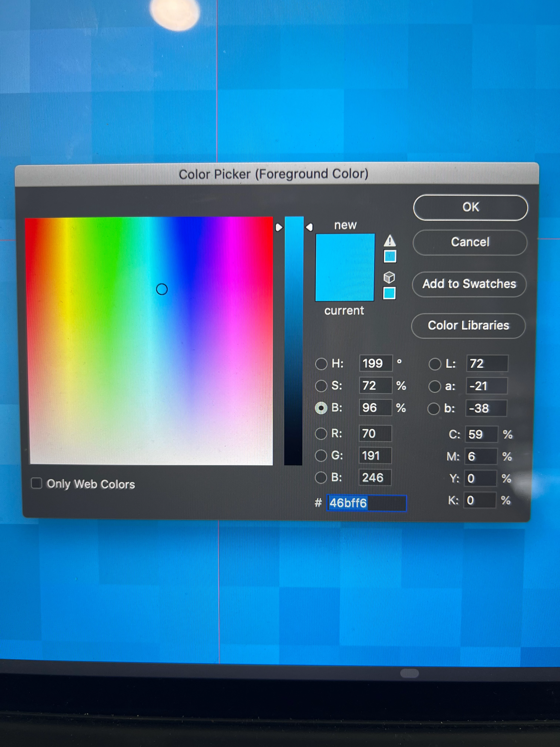Click the out-of-gamut warning triangle icon
Viewport: 560px width, 747px height.
(x=389, y=241)
